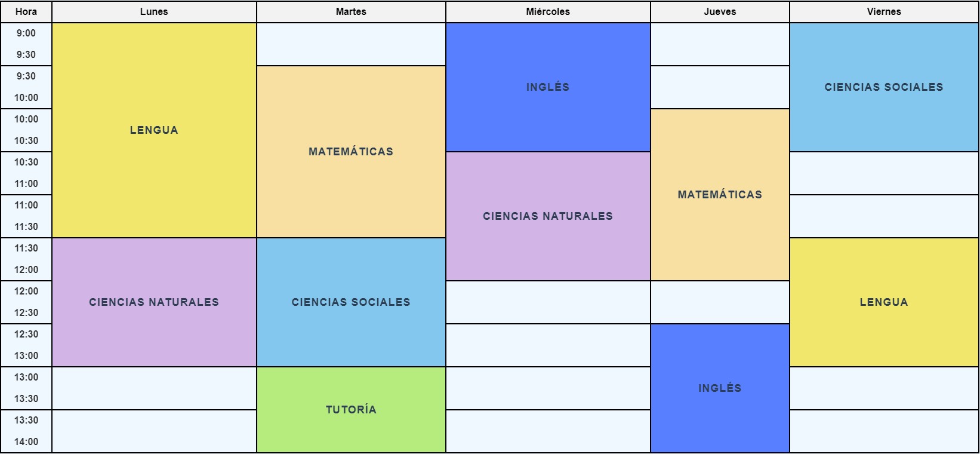Select the green Tutoría block

click(x=351, y=410)
